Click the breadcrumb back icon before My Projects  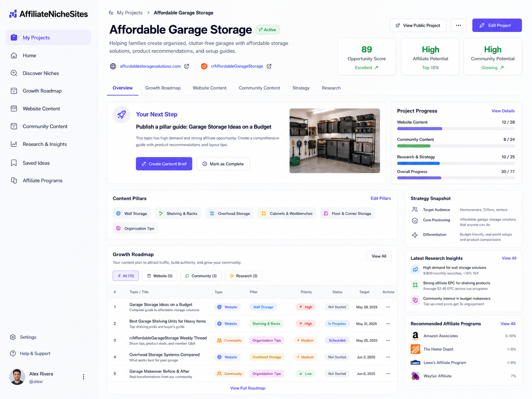[x=111, y=12]
